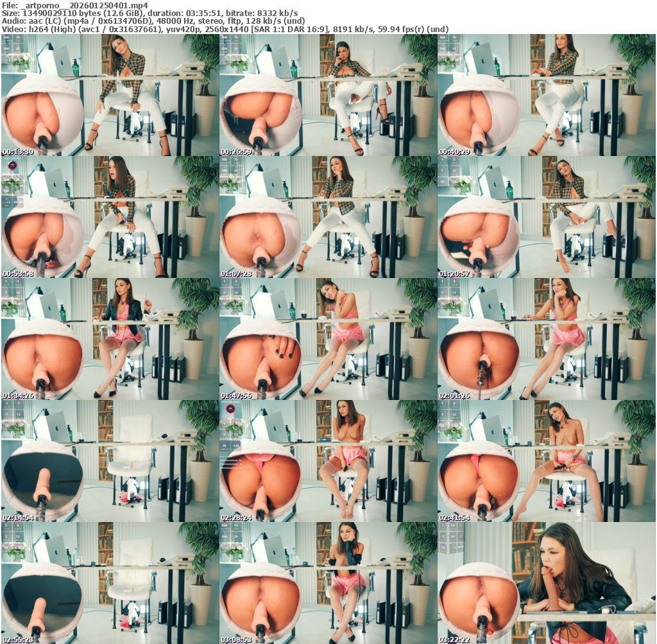The width and height of the screenshot is (657, 644).
Task: Click the File name line in header
Action: pos(75,4)
